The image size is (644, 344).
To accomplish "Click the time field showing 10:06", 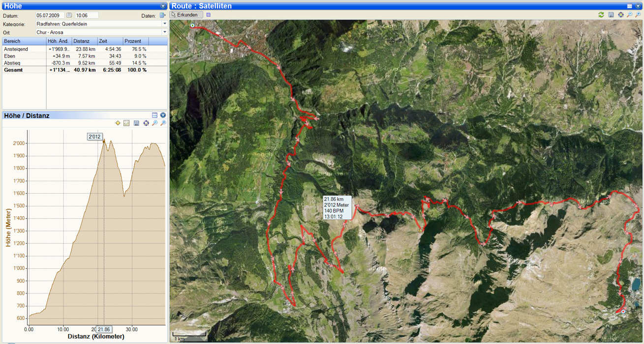I will [87, 15].
